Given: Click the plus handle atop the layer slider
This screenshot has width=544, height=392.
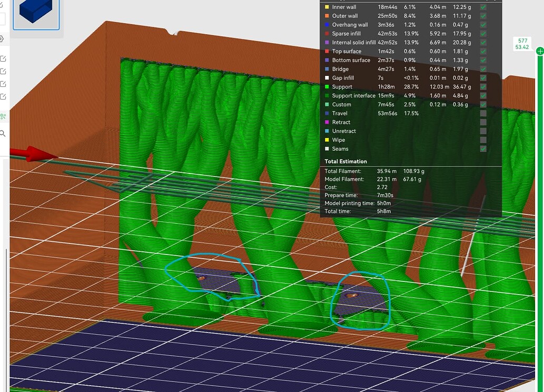Looking at the screenshot, I should click(x=540, y=52).
